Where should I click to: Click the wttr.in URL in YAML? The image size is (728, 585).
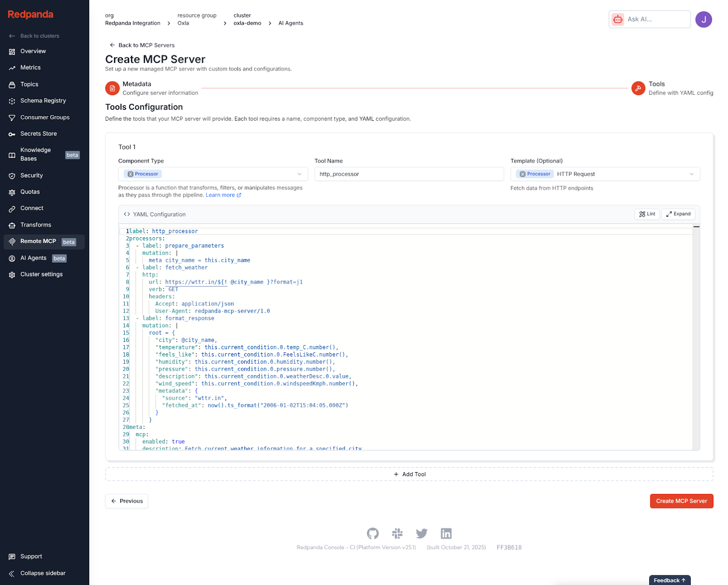click(x=234, y=282)
